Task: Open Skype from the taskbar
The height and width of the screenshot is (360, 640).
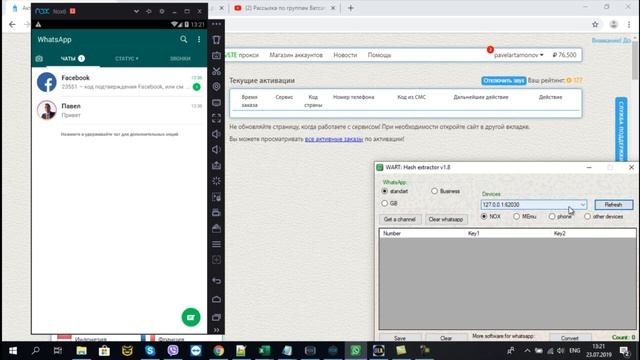Action: [x=150, y=351]
